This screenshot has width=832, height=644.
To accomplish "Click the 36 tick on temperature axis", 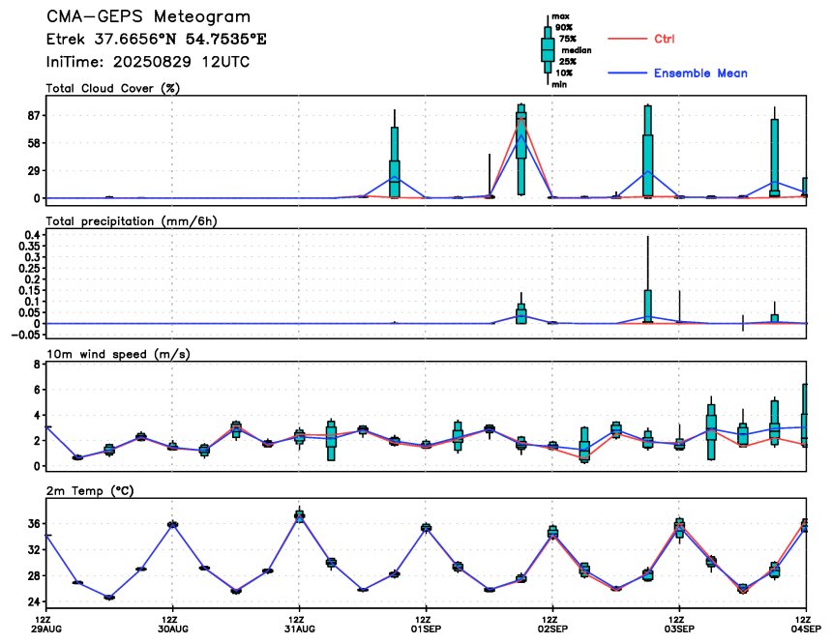I will (x=34, y=524).
